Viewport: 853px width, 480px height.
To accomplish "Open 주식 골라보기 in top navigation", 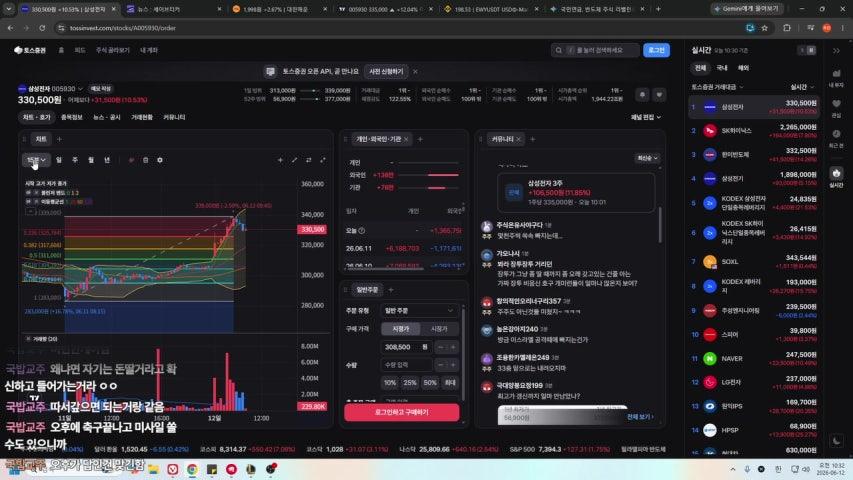I will tap(113, 50).
